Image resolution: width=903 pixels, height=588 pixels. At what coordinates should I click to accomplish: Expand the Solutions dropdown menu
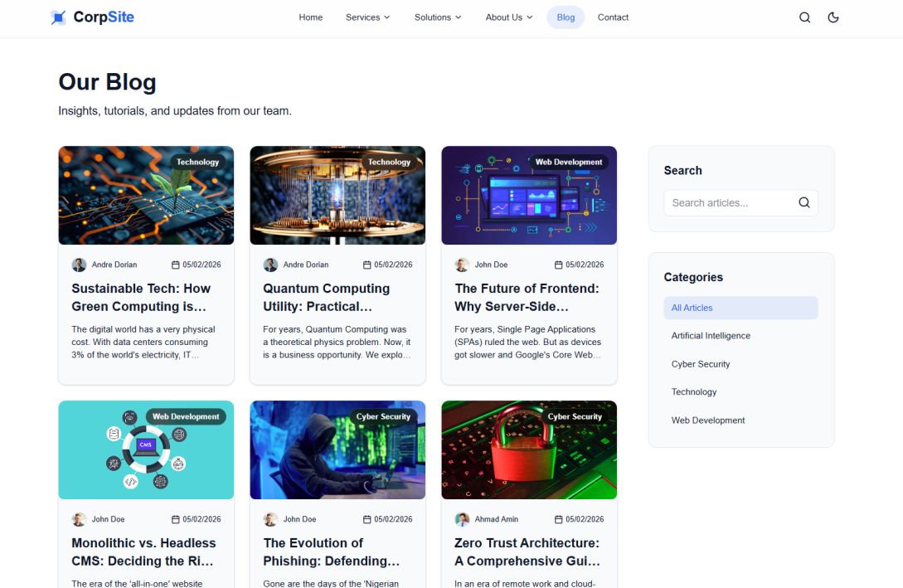[x=437, y=17]
